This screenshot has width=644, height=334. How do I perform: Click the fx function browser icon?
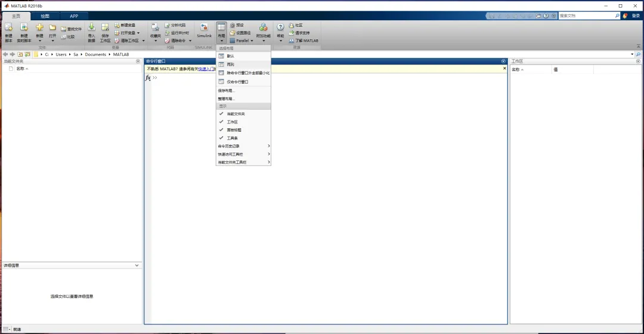pos(148,78)
